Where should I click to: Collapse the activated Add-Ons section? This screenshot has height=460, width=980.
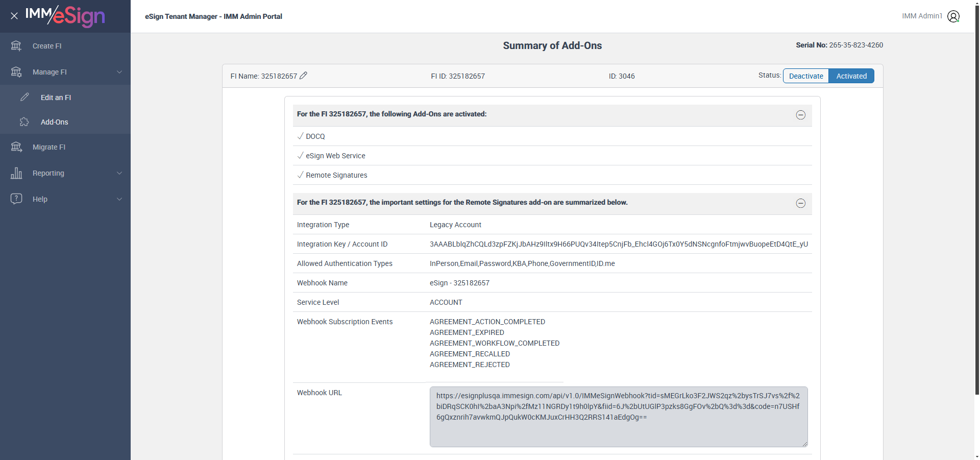(800, 115)
